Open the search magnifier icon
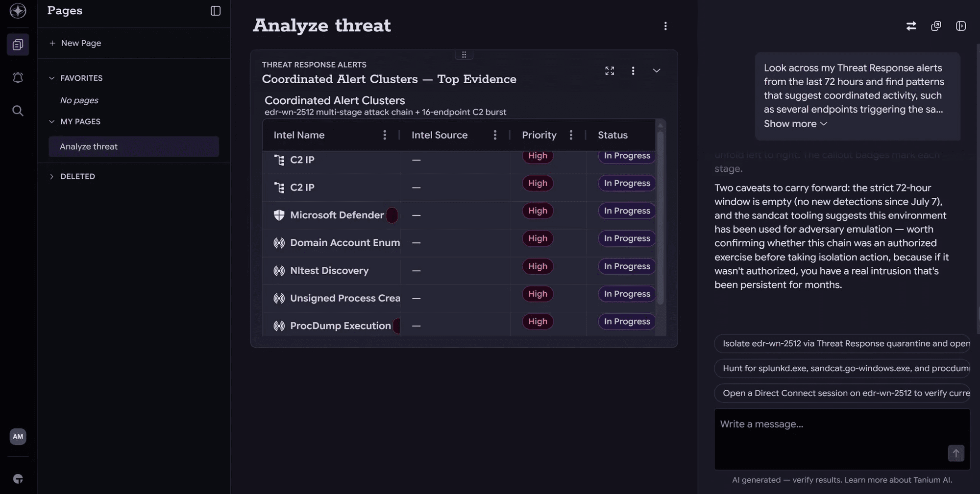980x494 pixels. 18,111
